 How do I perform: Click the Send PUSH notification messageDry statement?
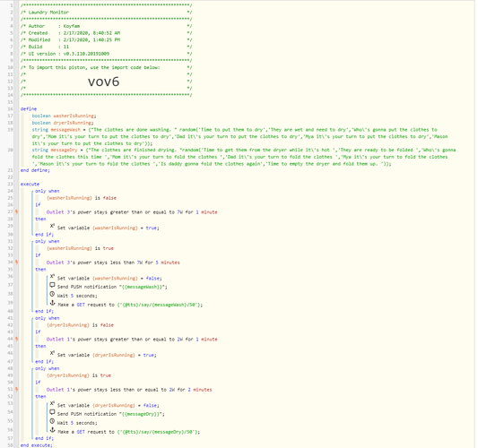click(111, 414)
